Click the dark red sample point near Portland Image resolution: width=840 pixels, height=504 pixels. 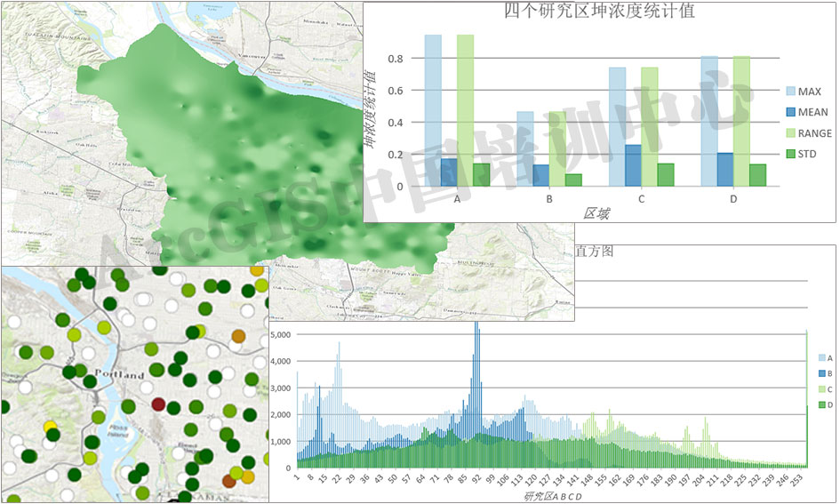(158, 404)
